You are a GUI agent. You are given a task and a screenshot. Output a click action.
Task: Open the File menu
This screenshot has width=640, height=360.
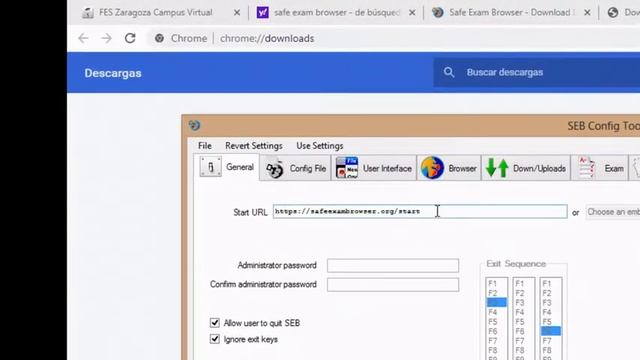[204, 146]
